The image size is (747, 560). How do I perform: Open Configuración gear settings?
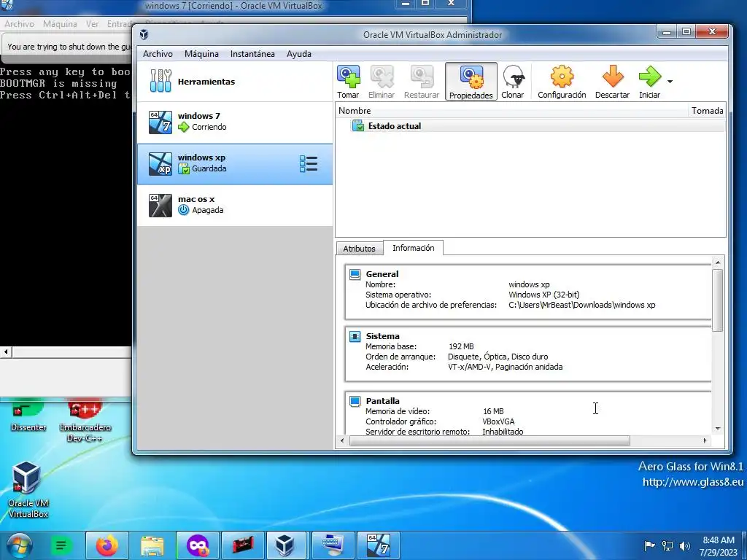tap(562, 82)
